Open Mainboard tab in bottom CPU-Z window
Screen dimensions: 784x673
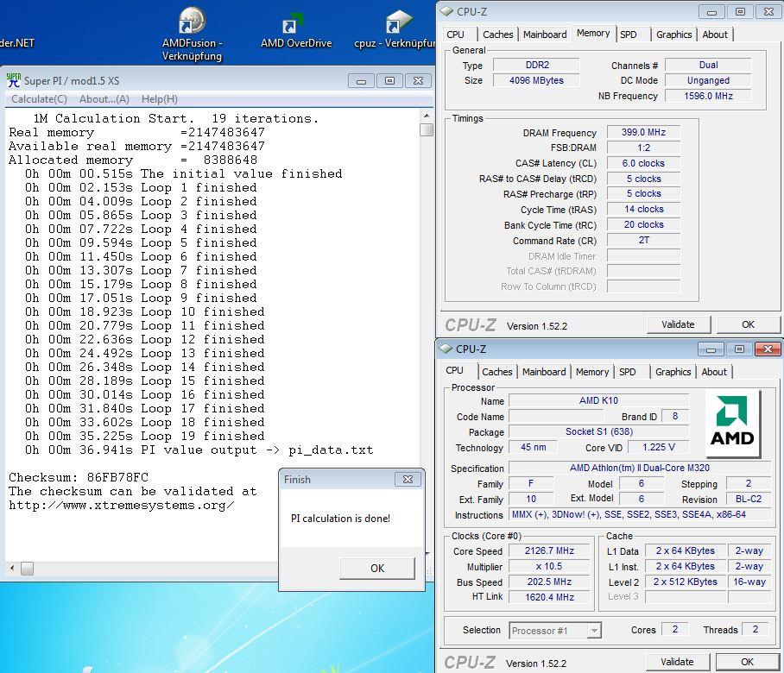point(544,372)
